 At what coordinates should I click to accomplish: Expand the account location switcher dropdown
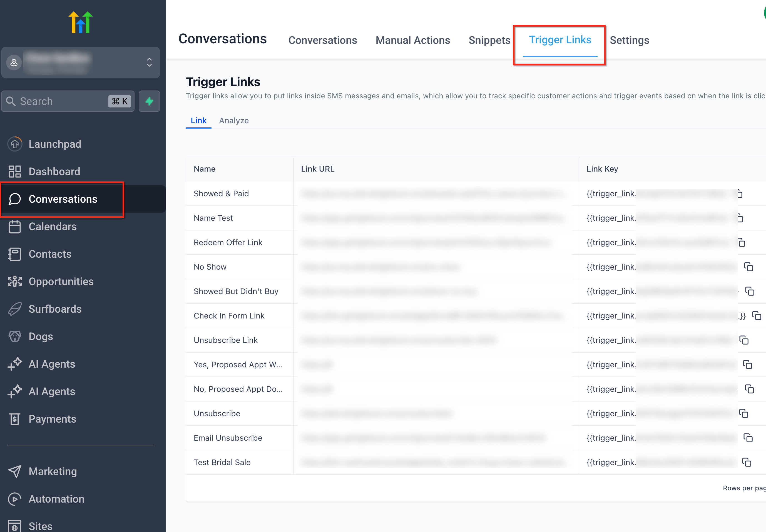(x=149, y=62)
